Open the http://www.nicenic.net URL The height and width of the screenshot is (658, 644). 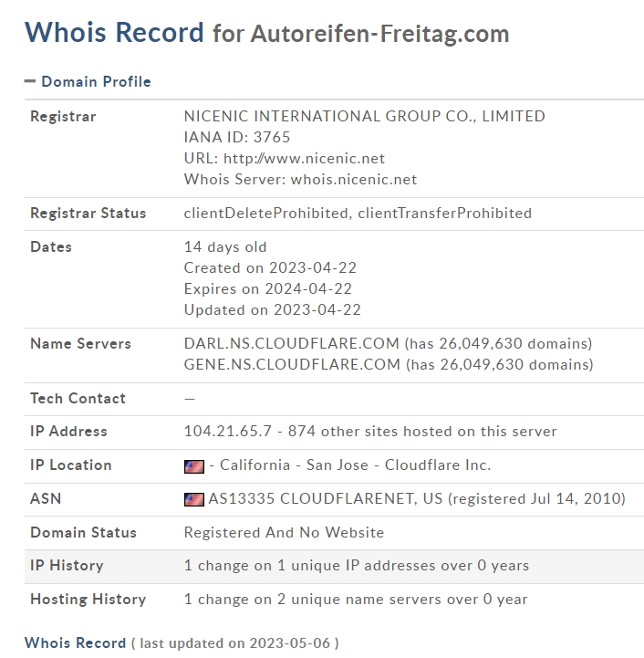coord(304,158)
